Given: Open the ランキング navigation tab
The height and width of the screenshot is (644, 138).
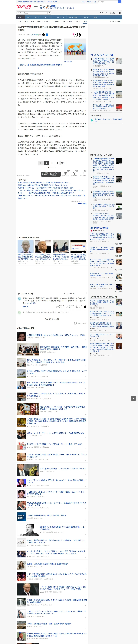Looking at the screenshot, I should point(86,17).
